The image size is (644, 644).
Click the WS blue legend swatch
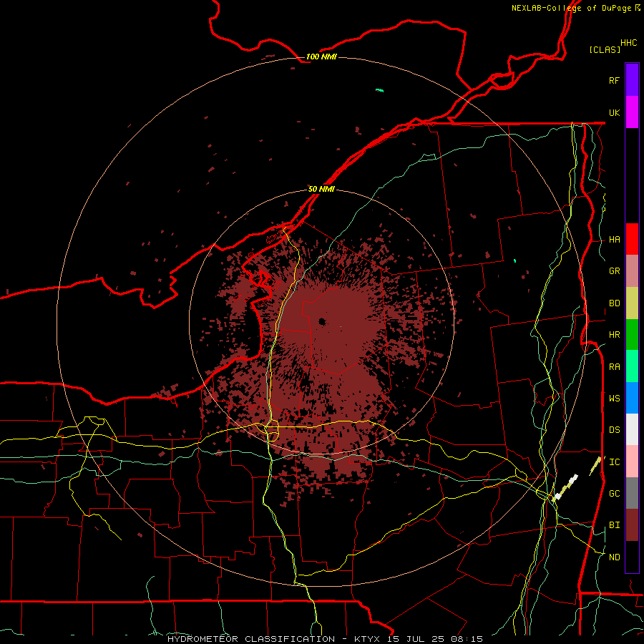(632, 398)
